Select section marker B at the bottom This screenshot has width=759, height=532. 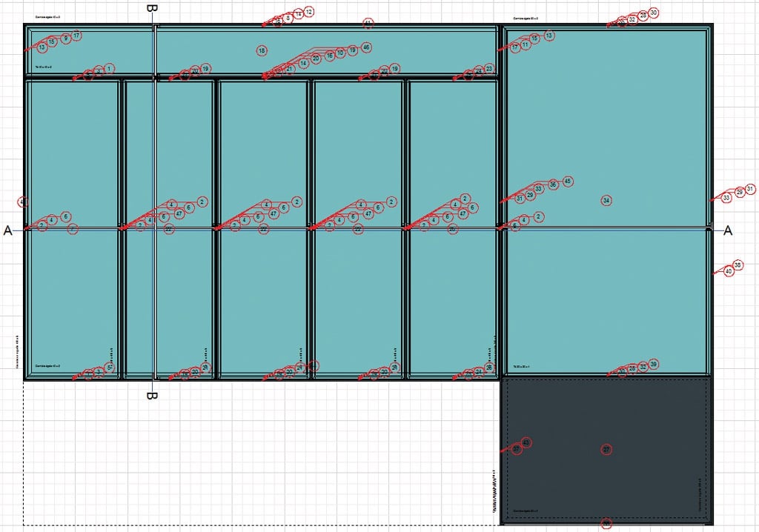pyautogui.click(x=152, y=396)
